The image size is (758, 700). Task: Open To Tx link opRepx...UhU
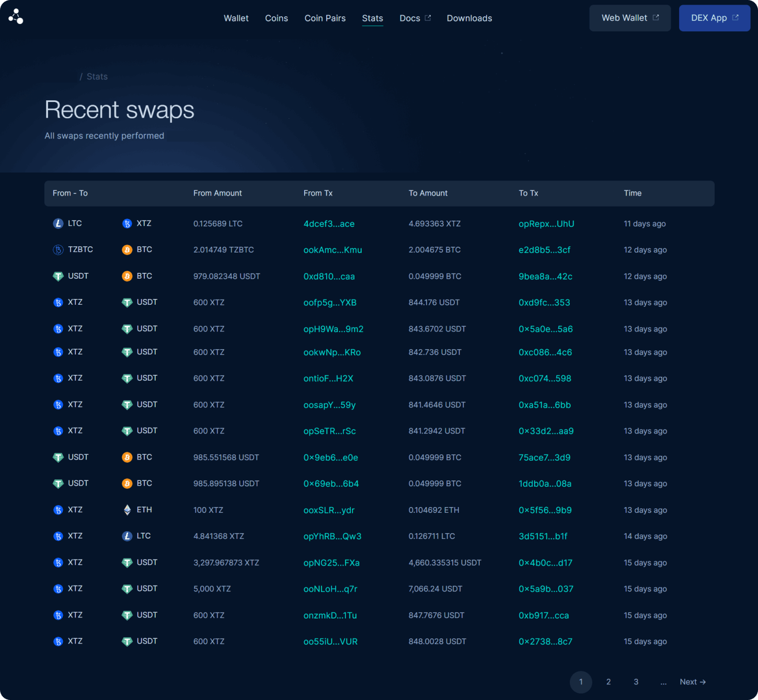point(546,224)
